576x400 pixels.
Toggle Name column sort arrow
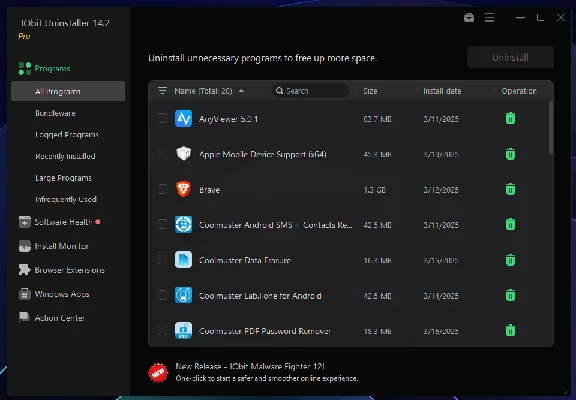241,91
